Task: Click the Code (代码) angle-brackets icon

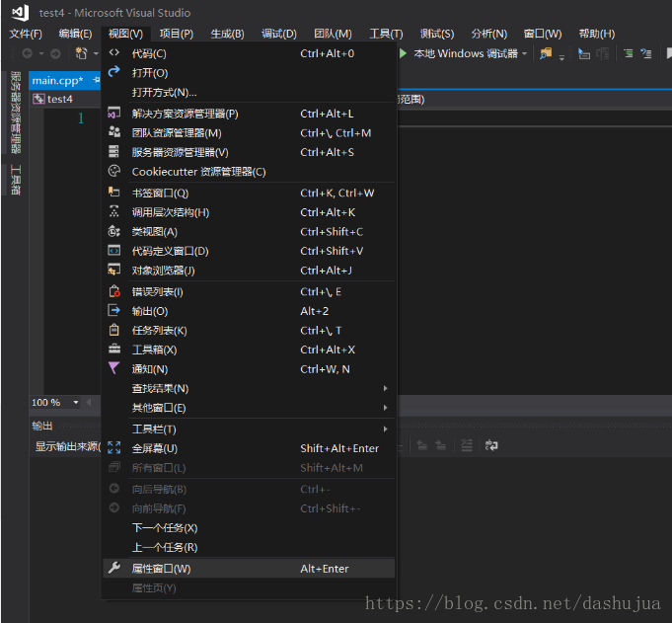Action: click(x=114, y=52)
